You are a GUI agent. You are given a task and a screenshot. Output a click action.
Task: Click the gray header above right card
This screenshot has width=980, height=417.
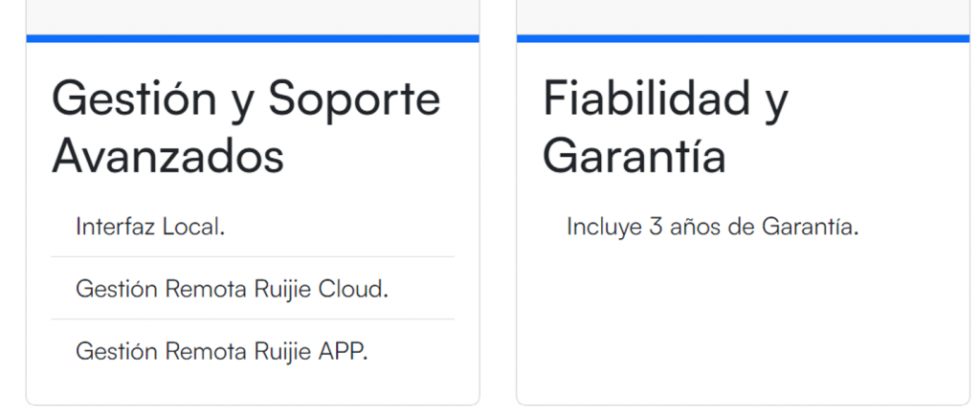click(743, 15)
